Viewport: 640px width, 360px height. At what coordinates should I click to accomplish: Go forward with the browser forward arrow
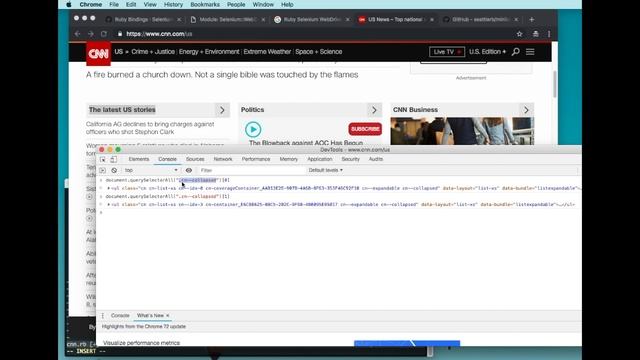tap(91, 34)
